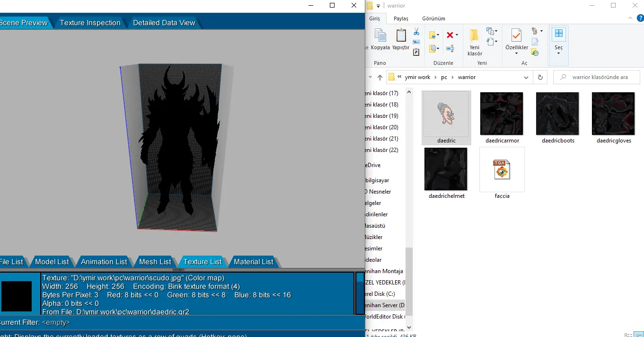Expand the Özellikler dropdown arrow

click(516, 53)
